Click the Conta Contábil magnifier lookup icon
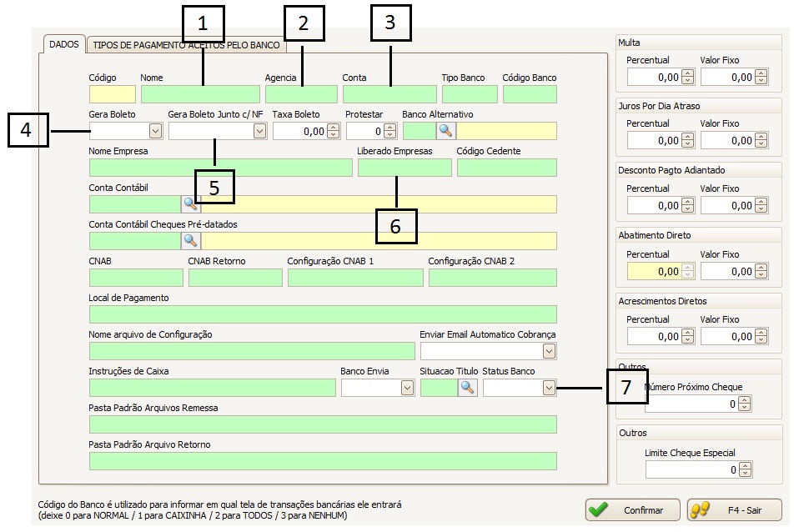Image resolution: width=794 pixels, height=532 pixels. [x=191, y=204]
